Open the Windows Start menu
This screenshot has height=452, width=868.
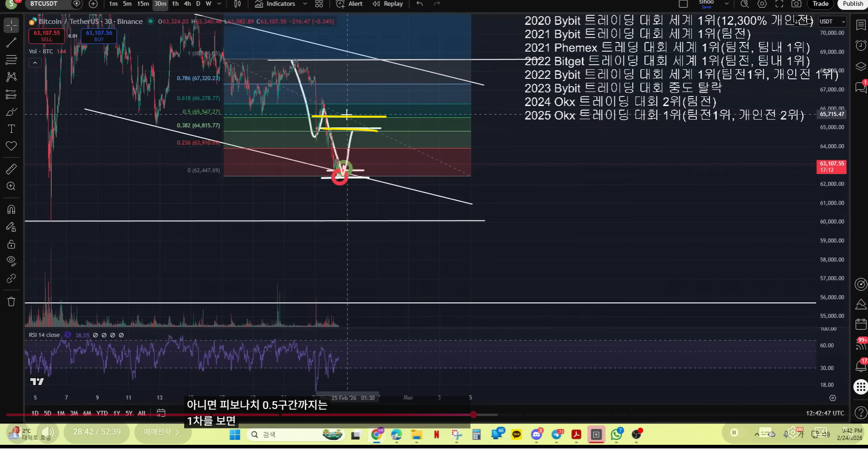click(235, 435)
